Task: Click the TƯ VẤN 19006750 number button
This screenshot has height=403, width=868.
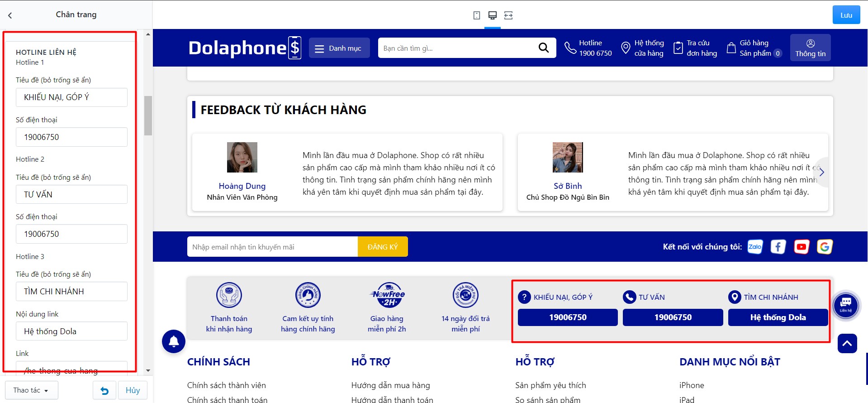Action: pos(673,317)
